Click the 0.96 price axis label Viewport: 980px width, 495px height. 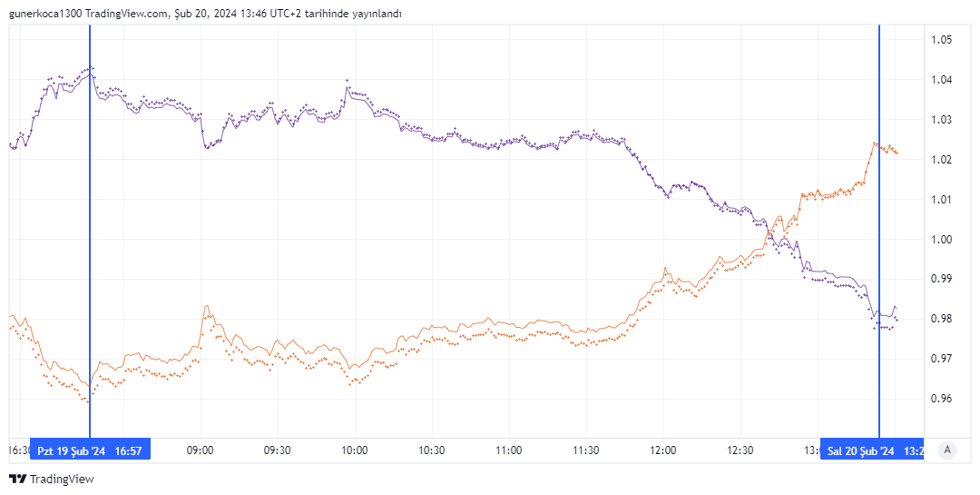[941, 399]
